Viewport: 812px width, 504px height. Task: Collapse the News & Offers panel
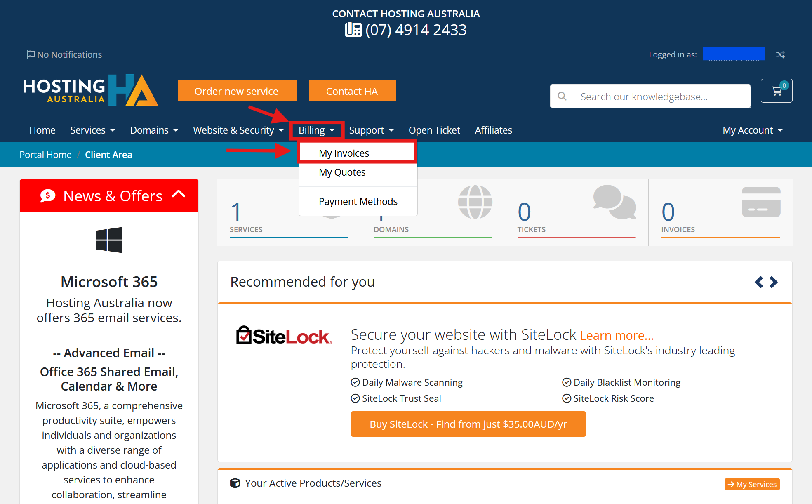(x=179, y=194)
